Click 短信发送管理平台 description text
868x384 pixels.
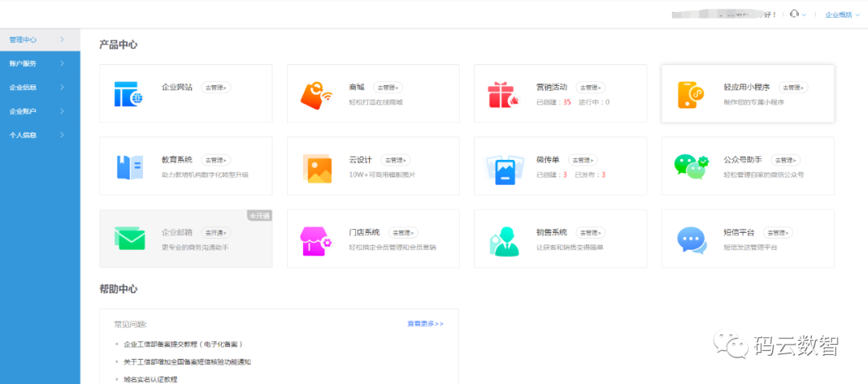[x=751, y=247]
